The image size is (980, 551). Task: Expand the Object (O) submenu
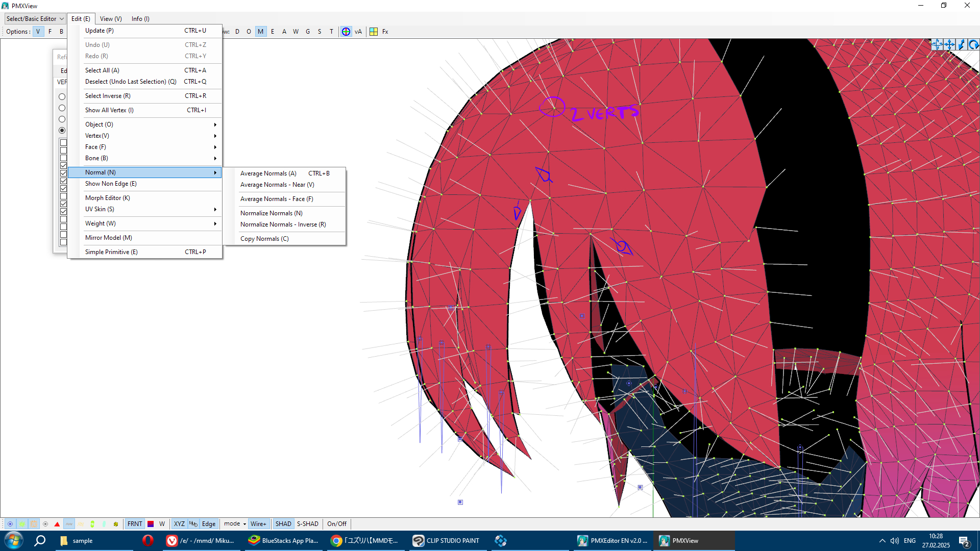click(x=145, y=124)
